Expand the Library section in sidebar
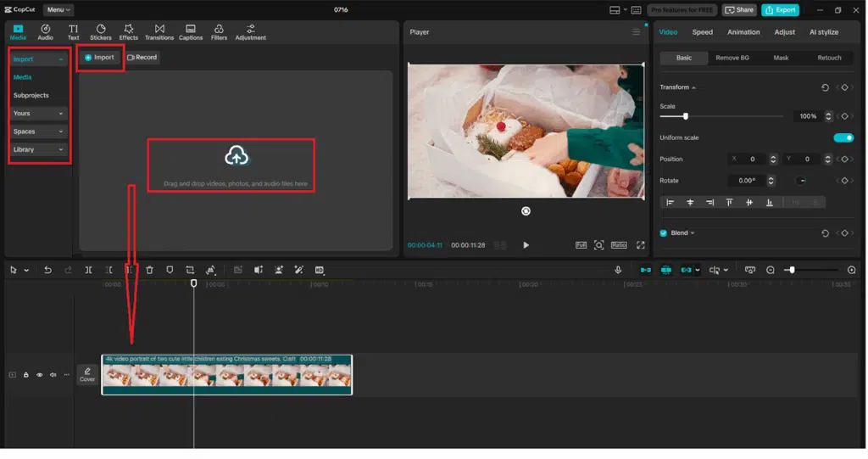 pyautogui.click(x=38, y=149)
